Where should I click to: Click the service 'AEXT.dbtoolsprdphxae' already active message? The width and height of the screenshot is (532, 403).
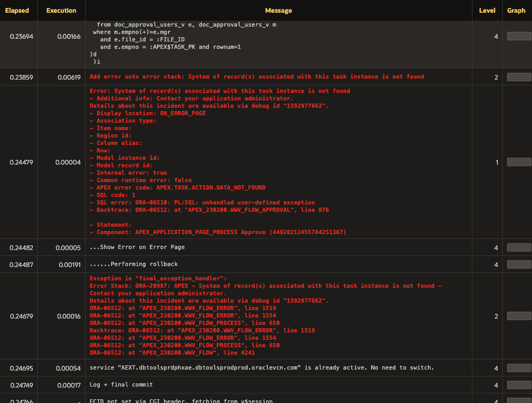pyautogui.click(x=262, y=367)
